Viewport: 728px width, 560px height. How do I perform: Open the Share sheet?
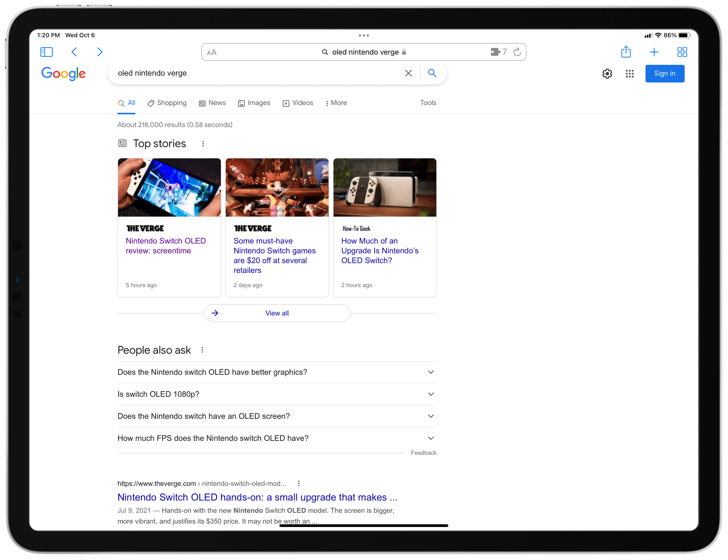(x=626, y=52)
